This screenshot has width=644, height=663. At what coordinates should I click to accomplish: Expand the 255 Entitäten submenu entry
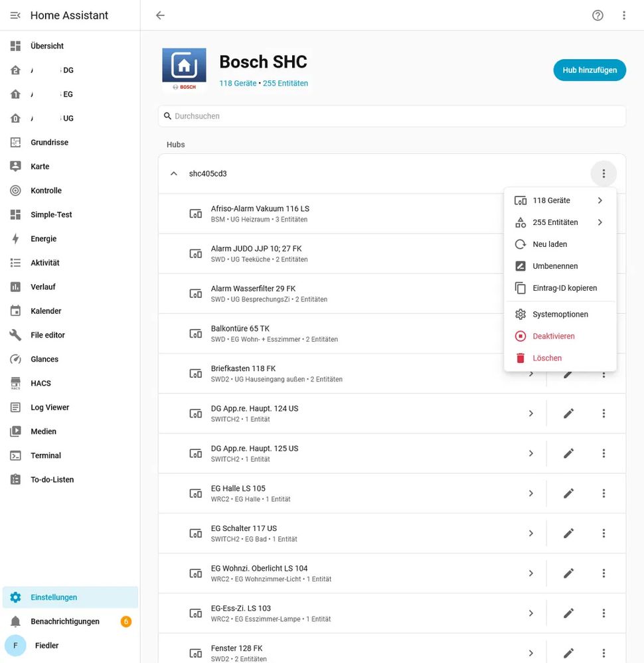pyautogui.click(x=560, y=222)
